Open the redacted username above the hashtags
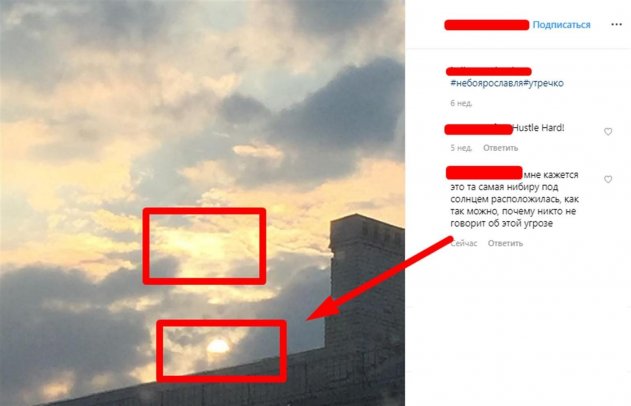Image resolution: width=631 pixels, height=406 pixels. click(489, 72)
